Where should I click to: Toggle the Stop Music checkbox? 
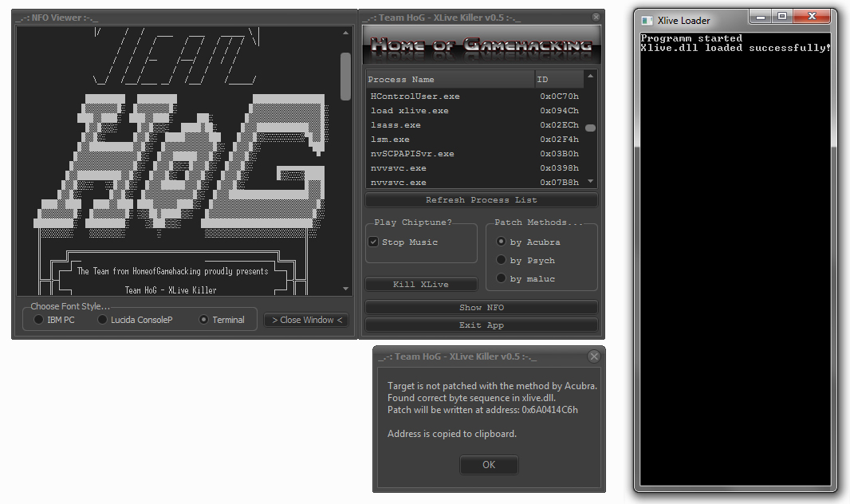click(x=373, y=242)
